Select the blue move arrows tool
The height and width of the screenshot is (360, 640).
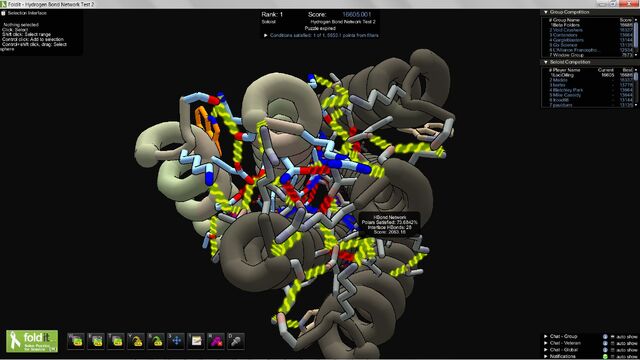point(176,341)
